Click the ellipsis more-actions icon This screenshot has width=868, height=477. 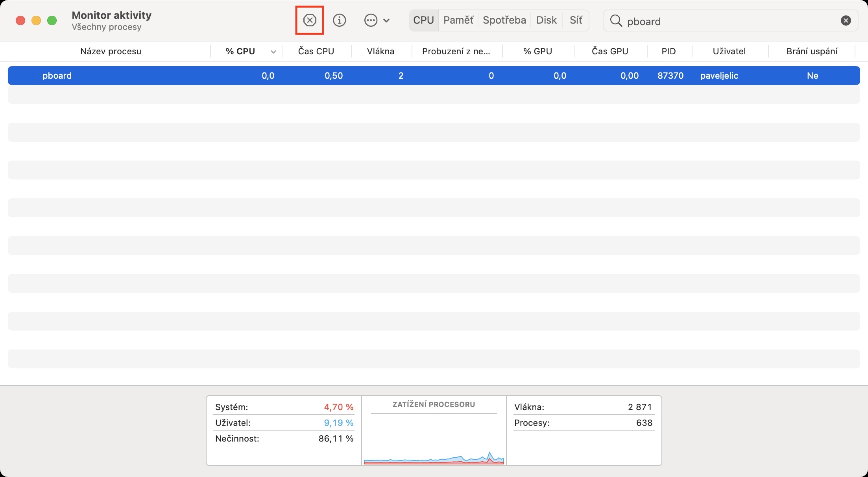pyautogui.click(x=371, y=20)
